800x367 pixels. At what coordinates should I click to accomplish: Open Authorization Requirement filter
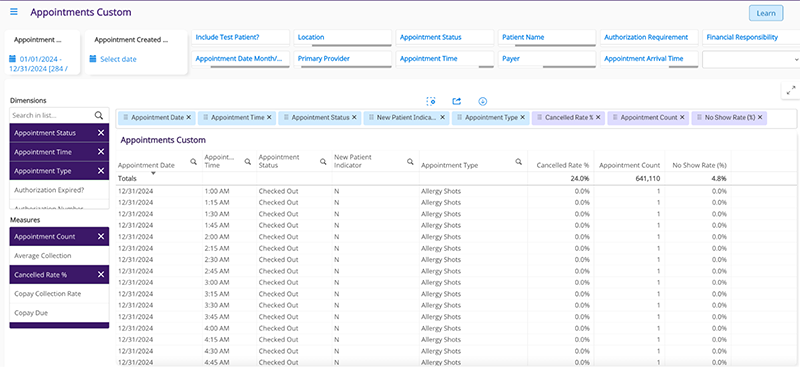click(x=648, y=38)
